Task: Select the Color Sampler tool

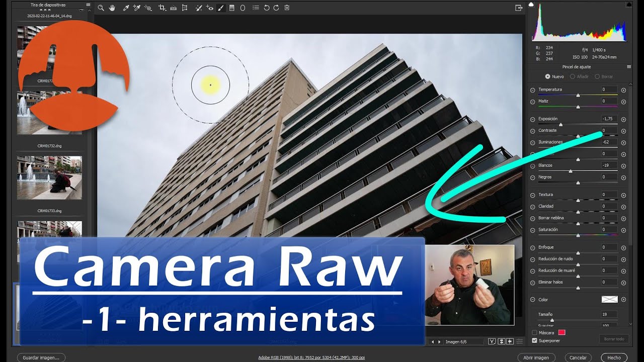Action: (137, 8)
